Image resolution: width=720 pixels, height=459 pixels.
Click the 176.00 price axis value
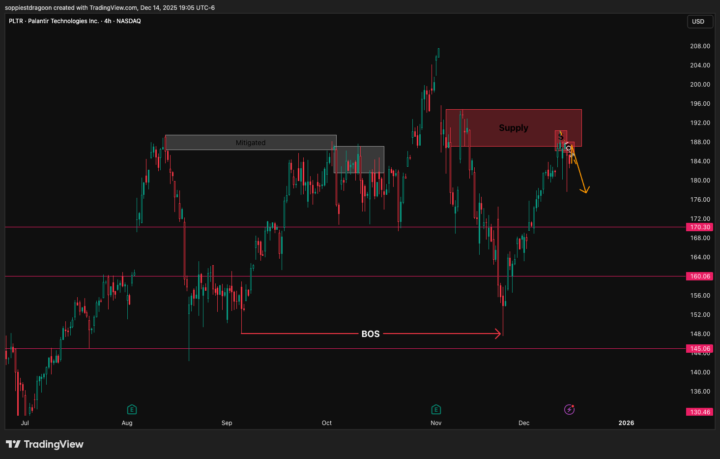tap(700, 200)
